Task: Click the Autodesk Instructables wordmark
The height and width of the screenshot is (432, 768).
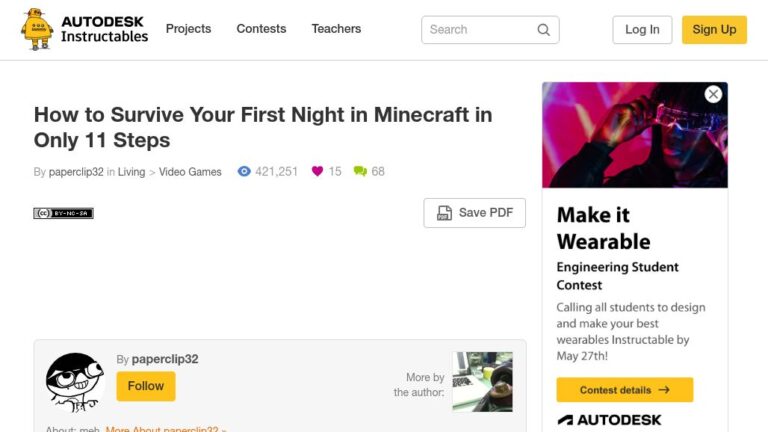Action: (104, 29)
